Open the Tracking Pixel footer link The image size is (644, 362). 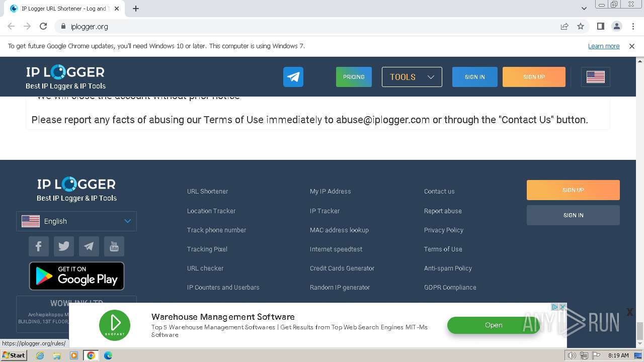207,249
